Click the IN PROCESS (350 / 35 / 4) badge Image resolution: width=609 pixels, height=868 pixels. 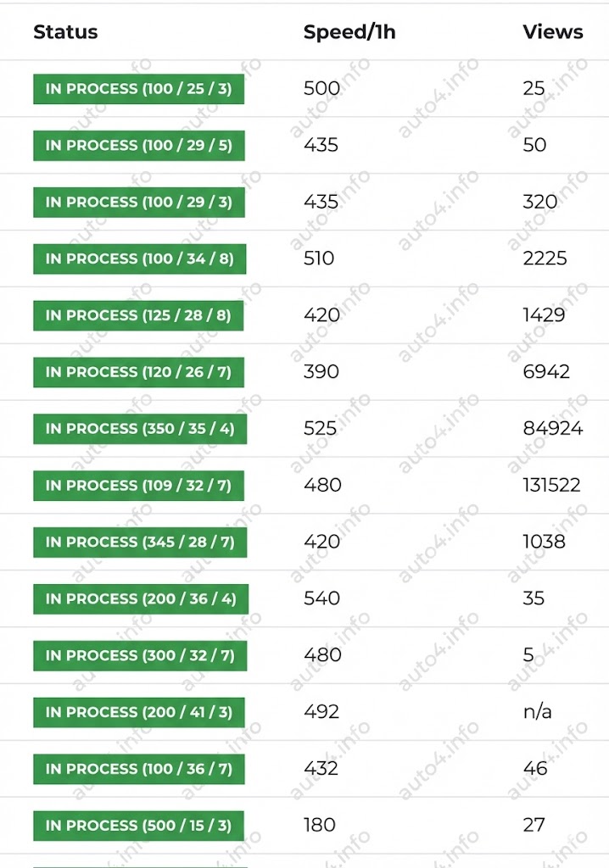point(140,429)
